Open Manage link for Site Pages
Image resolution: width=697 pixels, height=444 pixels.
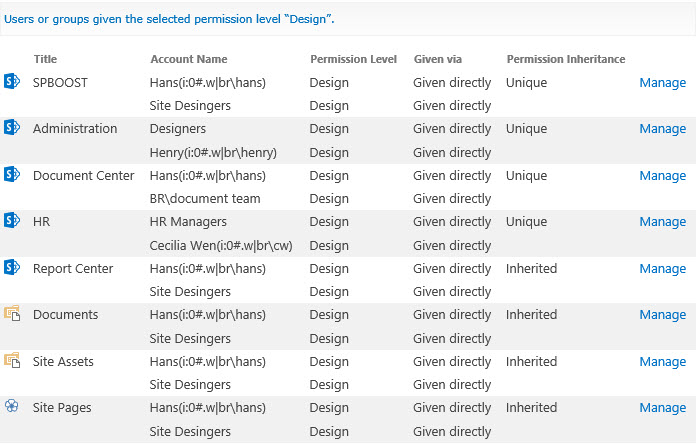pyautogui.click(x=662, y=408)
